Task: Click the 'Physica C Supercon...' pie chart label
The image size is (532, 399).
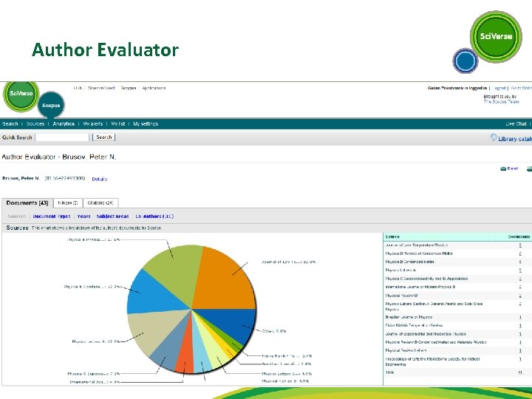Action: 94,374
